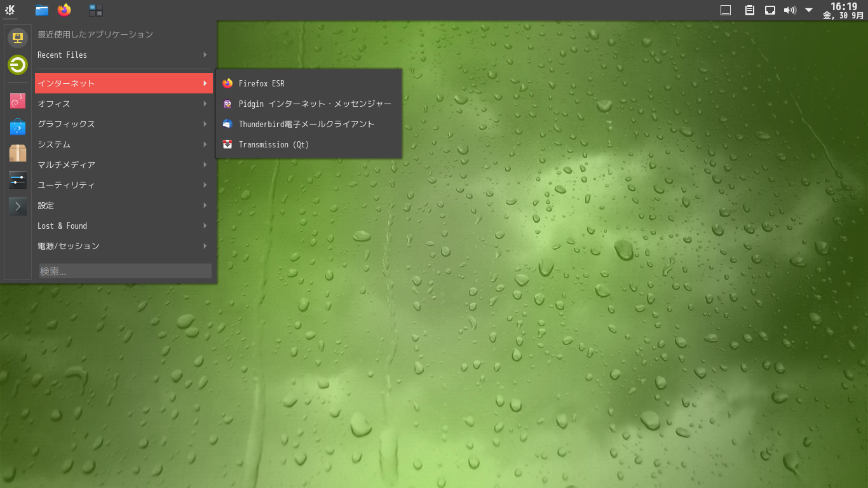Open the Lost & Found category
The height and width of the screenshot is (488, 868).
tap(124, 226)
